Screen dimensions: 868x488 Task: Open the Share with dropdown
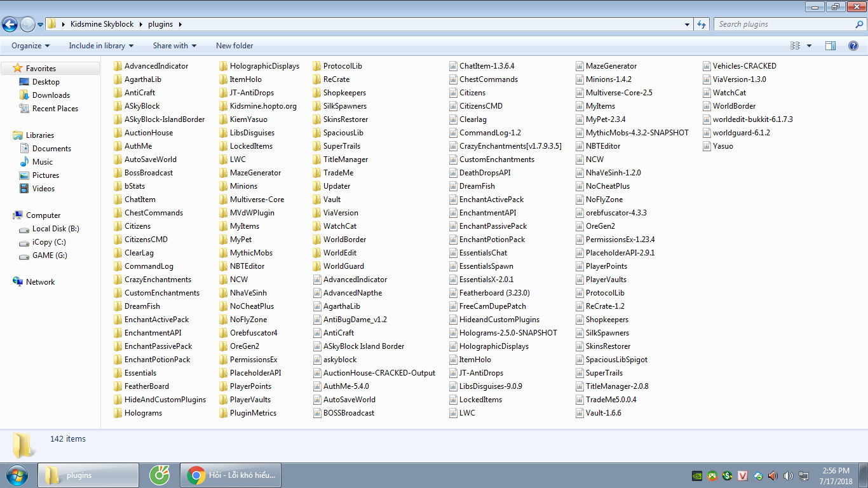click(175, 46)
